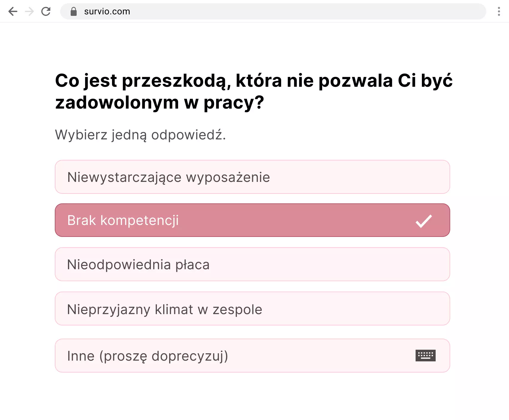This screenshot has width=509, height=420.
Task: Select the Nieprzyjazny klimat w zespole answer
Action: point(252,309)
